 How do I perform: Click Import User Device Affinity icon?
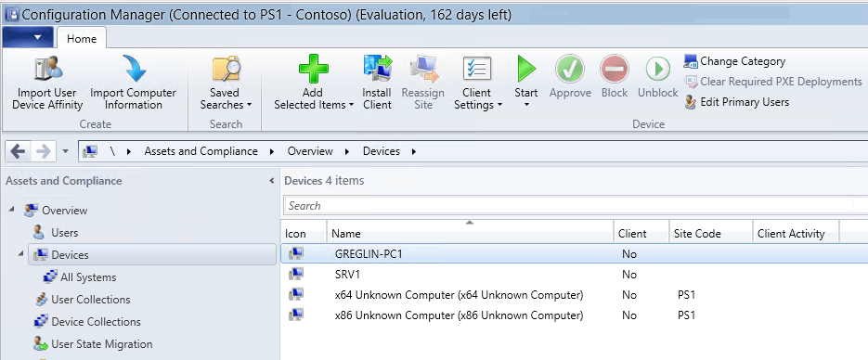tap(47, 69)
